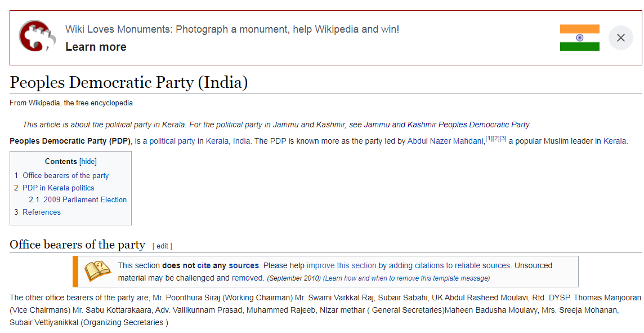
Task: Open the Learn more banner link
Action: point(96,47)
